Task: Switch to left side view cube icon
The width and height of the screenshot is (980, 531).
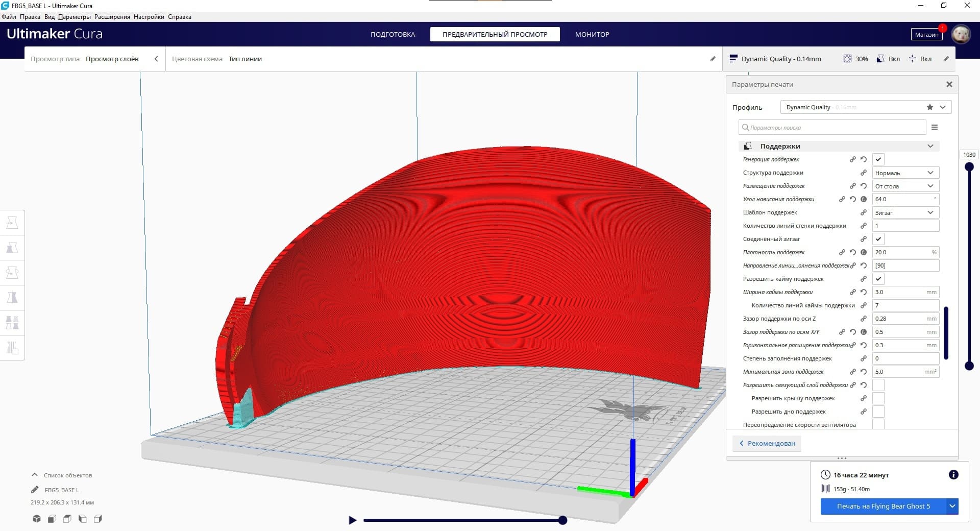Action: click(x=83, y=519)
